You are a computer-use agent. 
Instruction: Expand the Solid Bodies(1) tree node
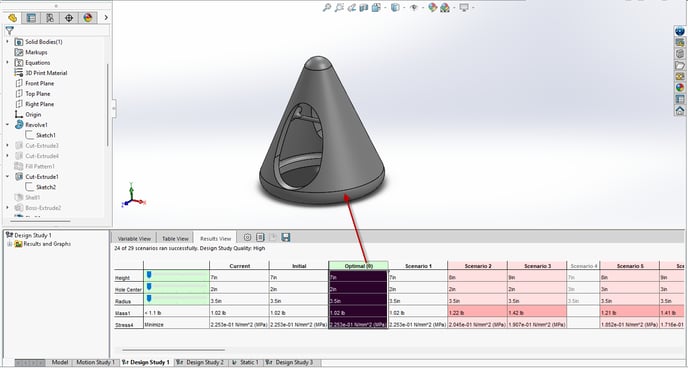point(7,42)
